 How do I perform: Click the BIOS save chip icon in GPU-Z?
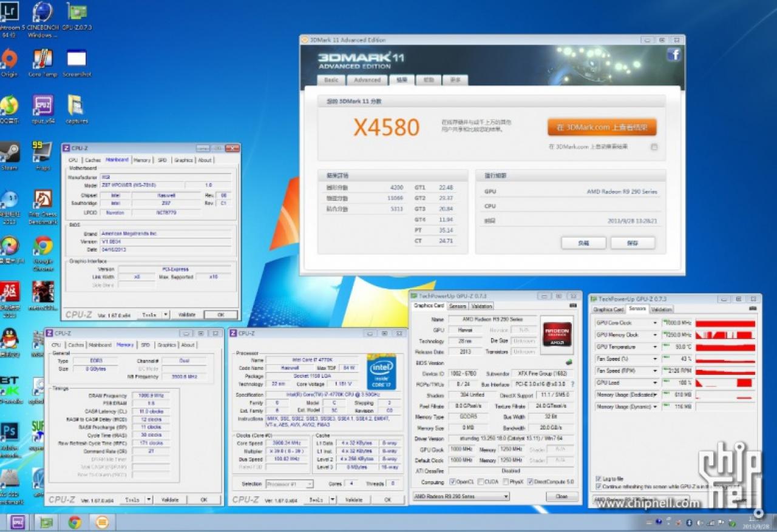click(x=569, y=362)
